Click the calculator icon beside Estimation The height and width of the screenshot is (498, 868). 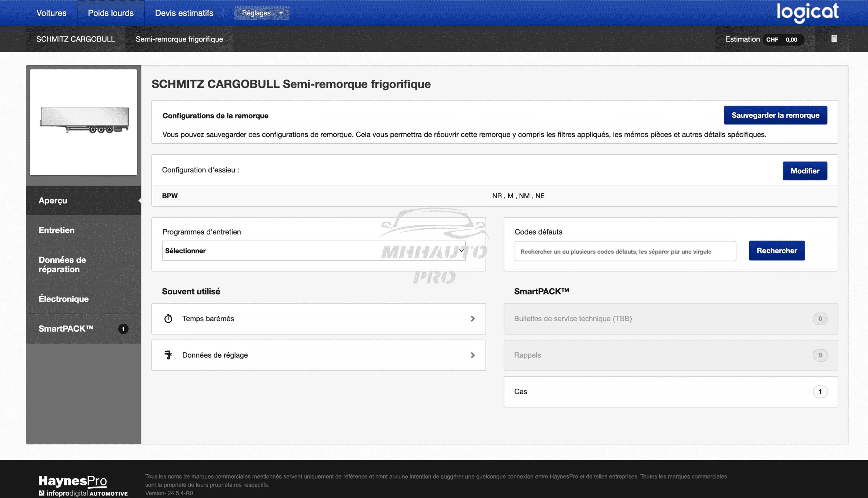[834, 39]
